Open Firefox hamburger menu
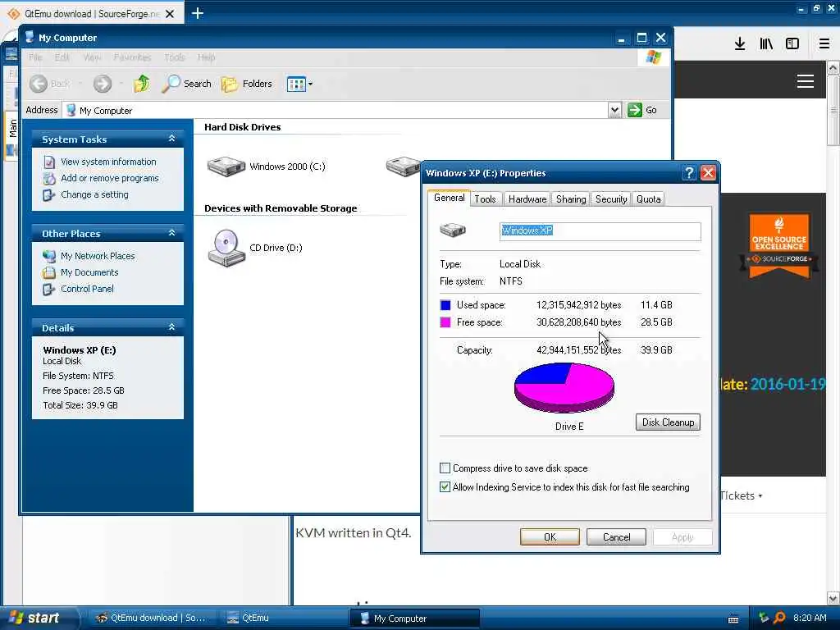The image size is (840, 630). [824, 44]
